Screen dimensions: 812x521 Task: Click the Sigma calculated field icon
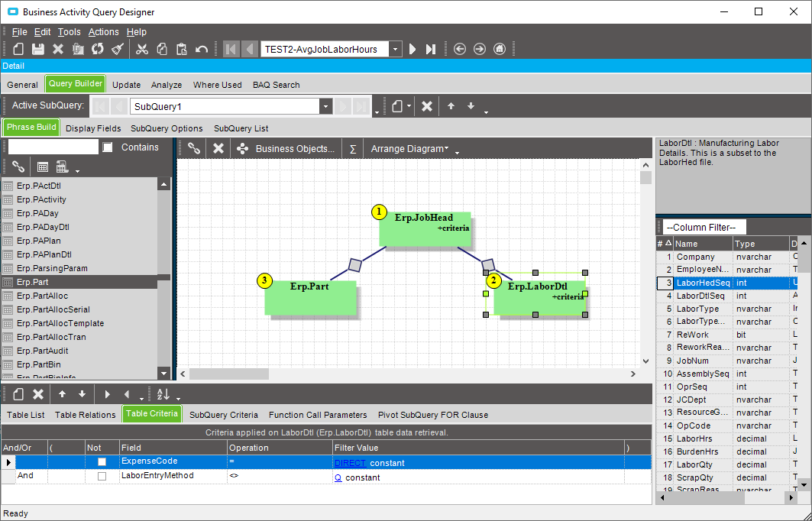click(x=353, y=149)
